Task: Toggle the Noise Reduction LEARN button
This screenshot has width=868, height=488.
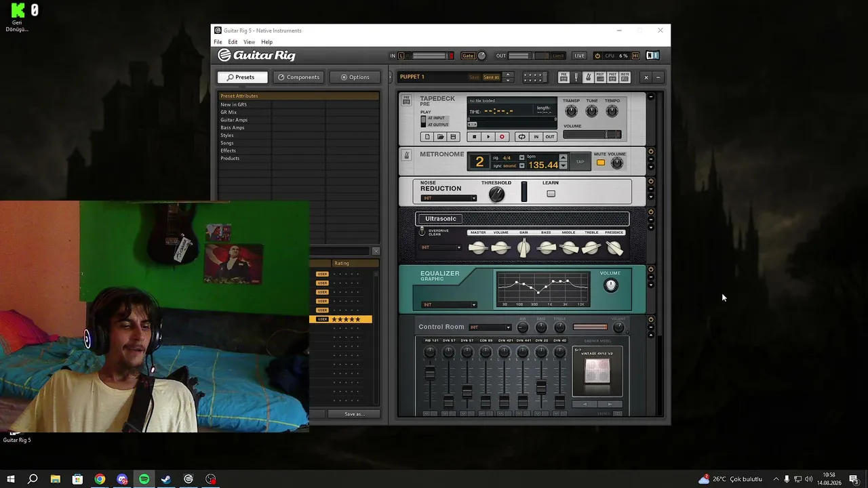Action: point(551,194)
